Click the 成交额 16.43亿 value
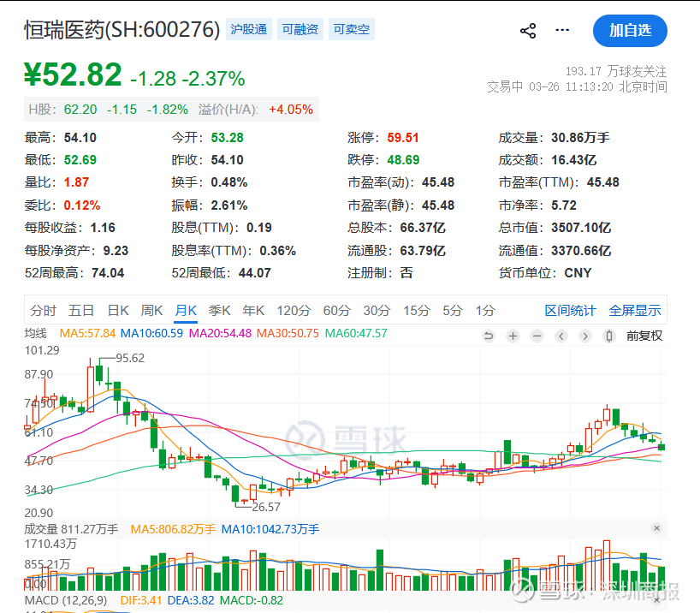 tap(573, 160)
